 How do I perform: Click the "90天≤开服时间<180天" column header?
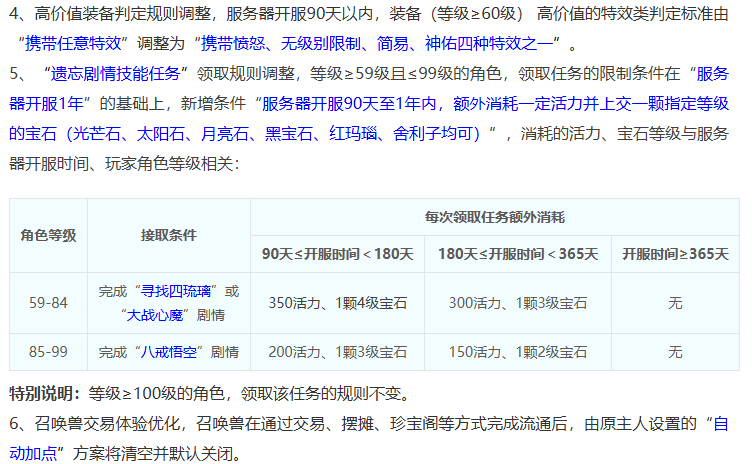tap(337, 254)
